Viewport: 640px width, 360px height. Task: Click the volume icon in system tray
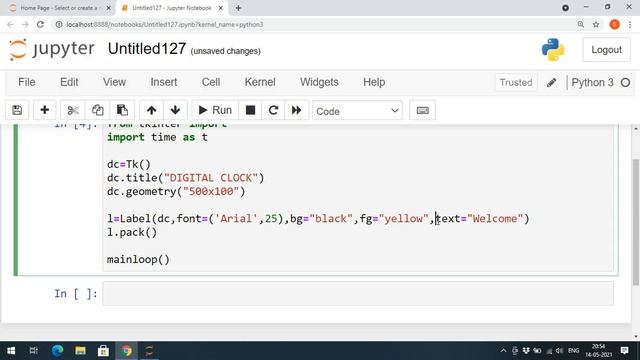560,351
